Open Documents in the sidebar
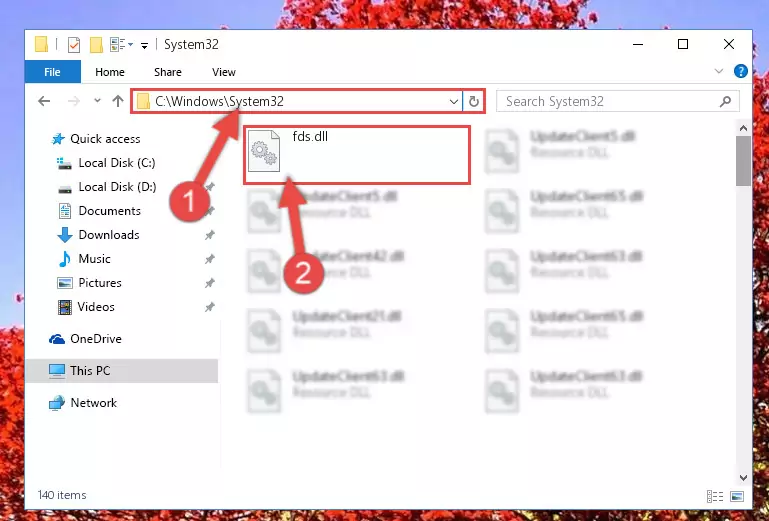Image resolution: width=769 pixels, height=521 pixels. coord(99,211)
